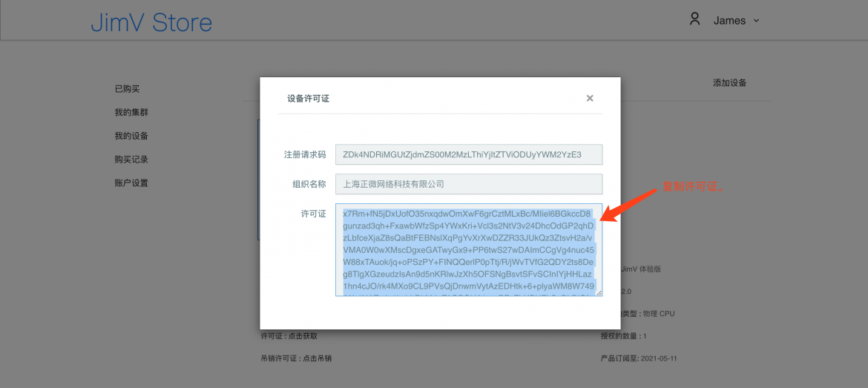Open 购买记录 sidebar item

tap(131, 160)
